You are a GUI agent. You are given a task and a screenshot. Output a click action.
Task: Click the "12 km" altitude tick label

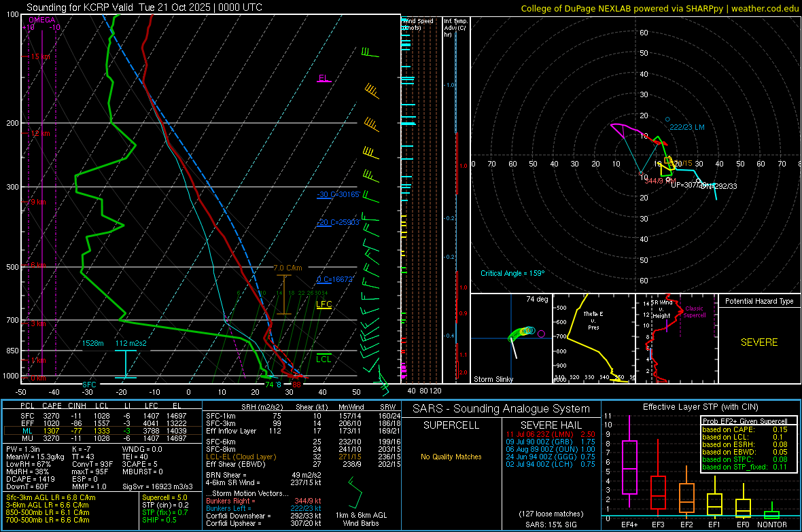40,134
